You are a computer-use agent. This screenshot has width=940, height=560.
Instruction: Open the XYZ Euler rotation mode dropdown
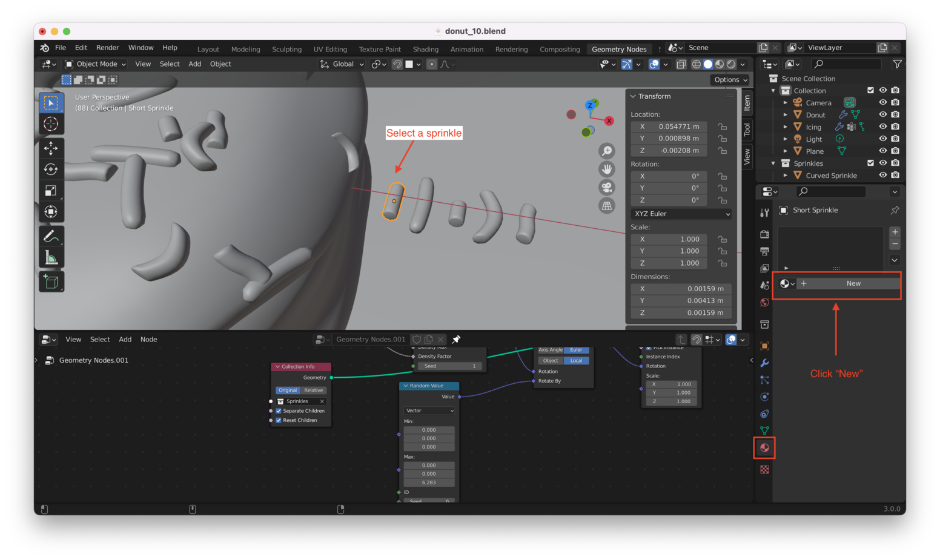681,214
